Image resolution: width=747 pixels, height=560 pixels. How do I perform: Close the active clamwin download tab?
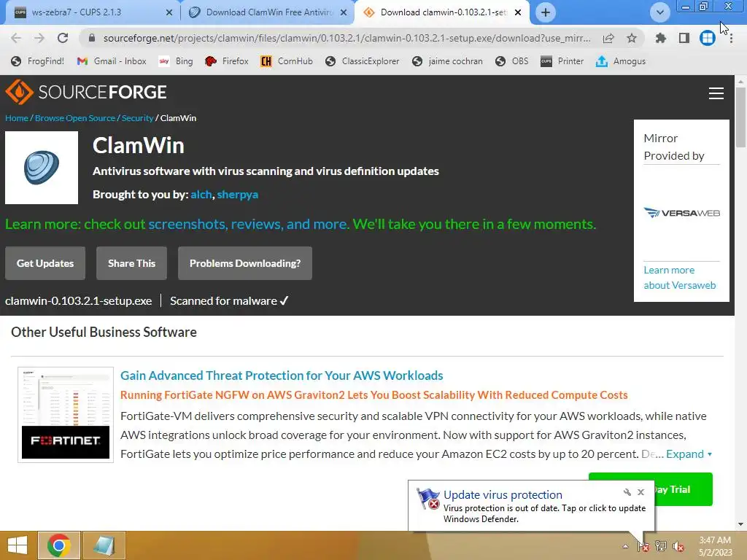pyautogui.click(x=518, y=13)
